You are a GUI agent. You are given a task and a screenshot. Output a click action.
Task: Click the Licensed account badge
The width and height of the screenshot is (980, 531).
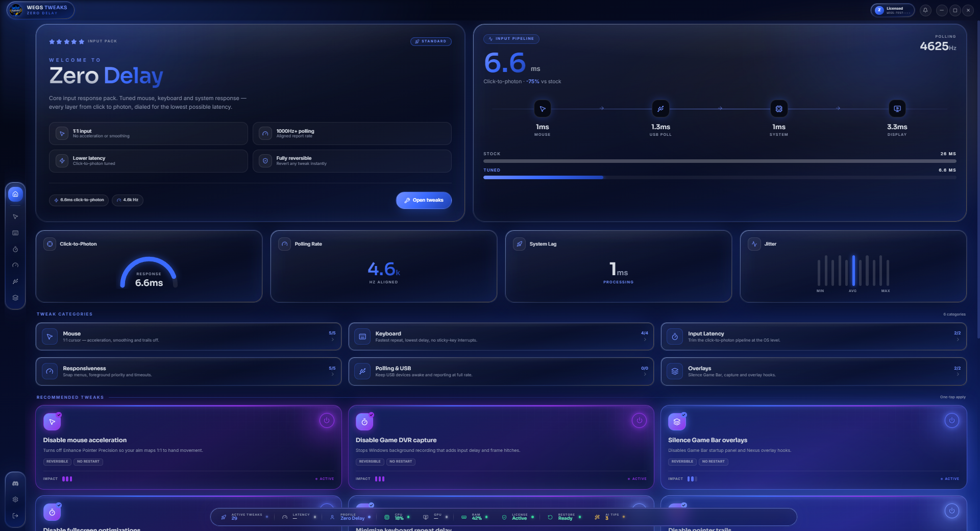tap(893, 10)
